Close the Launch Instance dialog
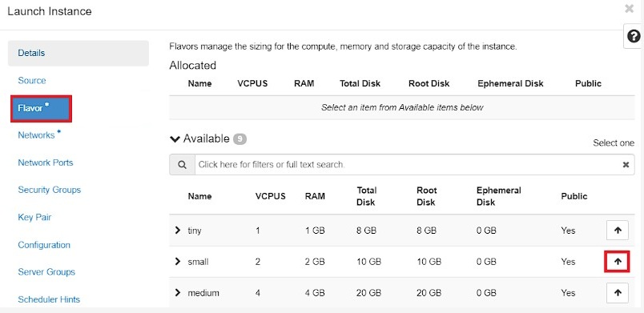Image resolution: width=644 pixels, height=313 pixels. tap(630, 9)
